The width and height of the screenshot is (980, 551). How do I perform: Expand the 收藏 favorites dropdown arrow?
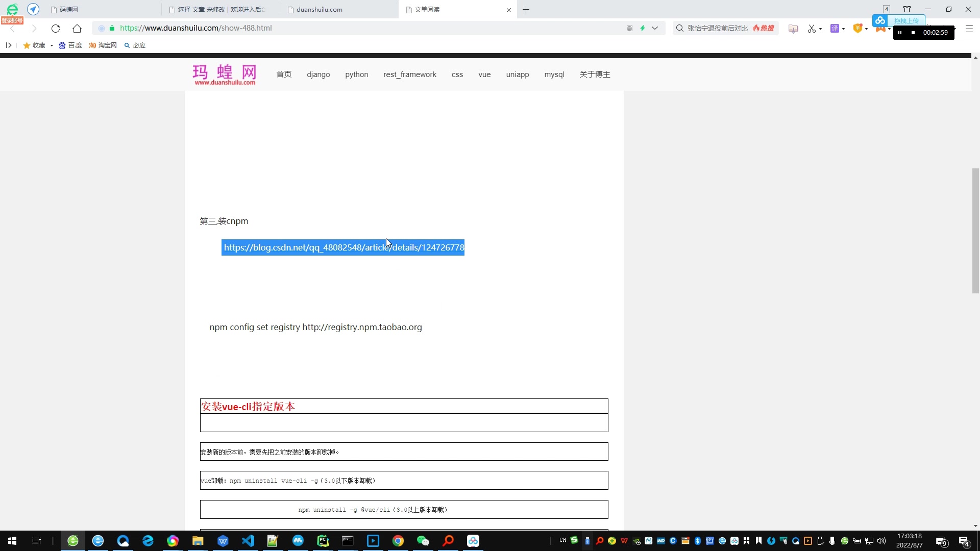[52, 46]
